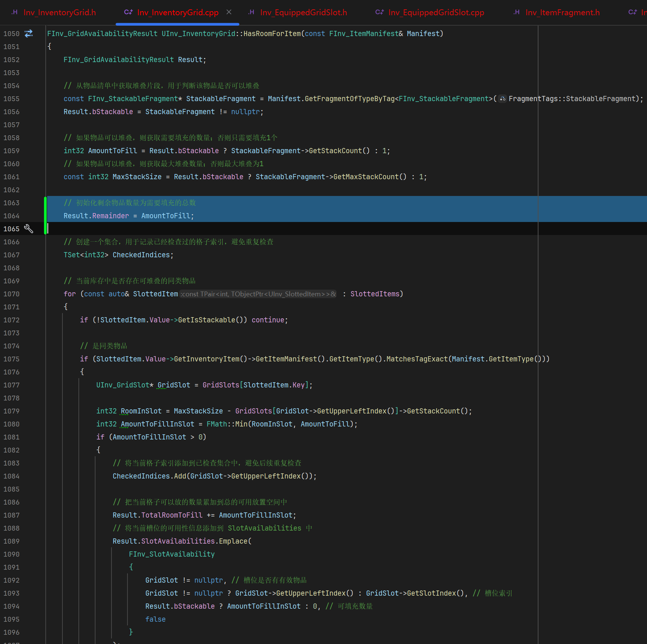Image resolution: width=647 pixels, height=644 pixels.
Task: Click the HasRoomForItem function name
Action: point(272,33)
